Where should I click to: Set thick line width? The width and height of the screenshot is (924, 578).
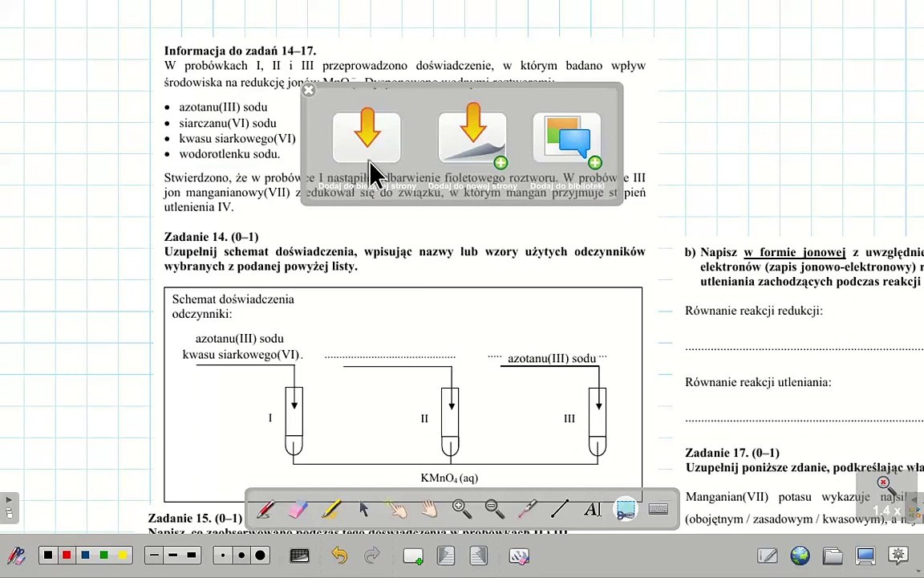192,555
